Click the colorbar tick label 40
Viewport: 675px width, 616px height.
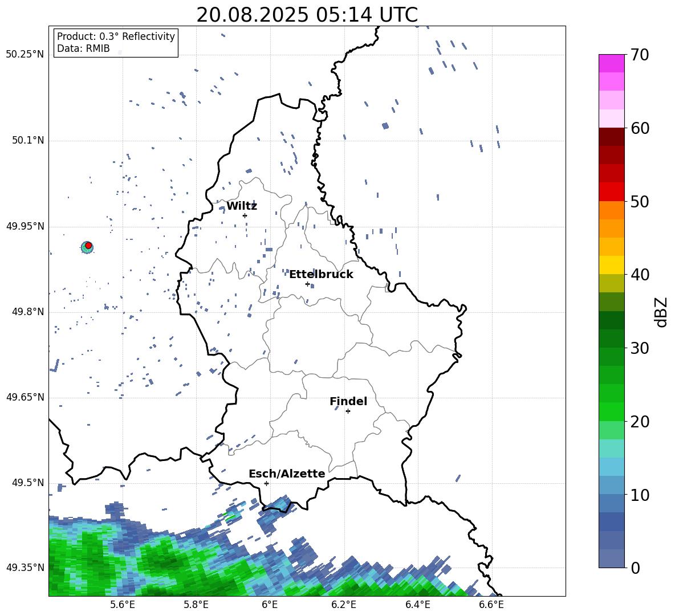(x=640, y=275)
